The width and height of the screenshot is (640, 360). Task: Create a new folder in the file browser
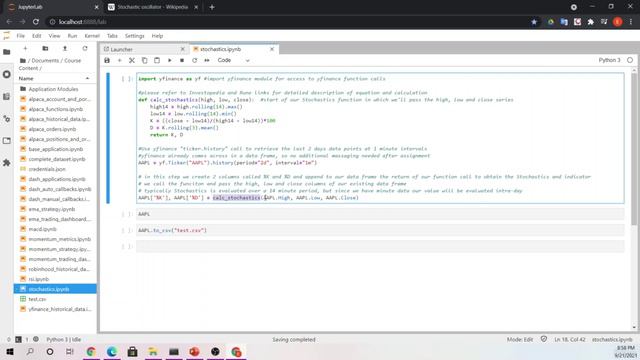coord(45,49)
